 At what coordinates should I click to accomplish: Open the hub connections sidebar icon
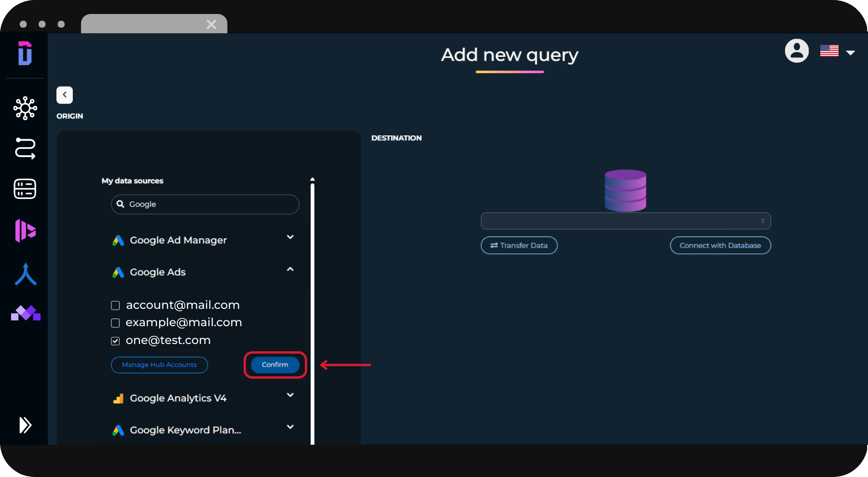point(25,108)
